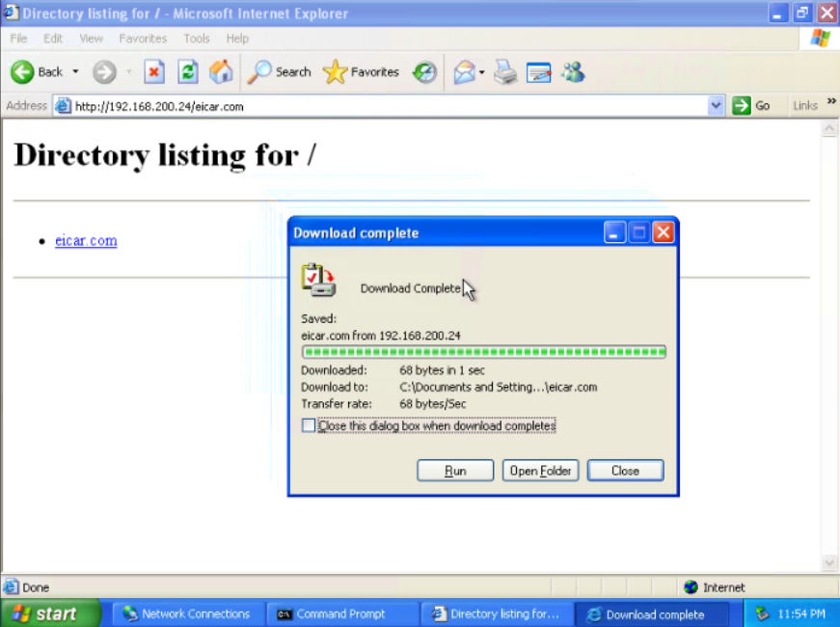Viewport: 840px width, 627px height.
Task: Click the address URL field
Action: click(x=390, y=106)
